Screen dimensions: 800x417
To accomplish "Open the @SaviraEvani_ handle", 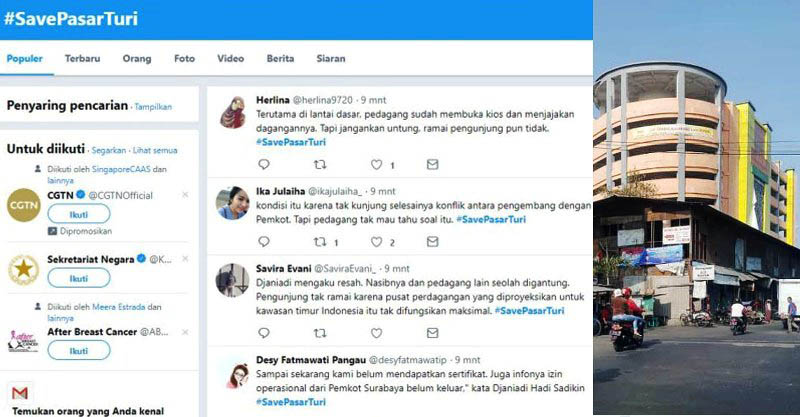I will tap(345, 268).
